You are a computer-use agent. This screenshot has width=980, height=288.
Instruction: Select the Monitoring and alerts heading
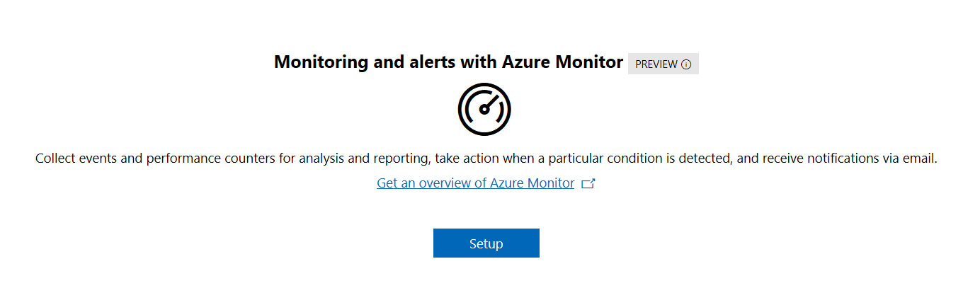coord(448,62)
